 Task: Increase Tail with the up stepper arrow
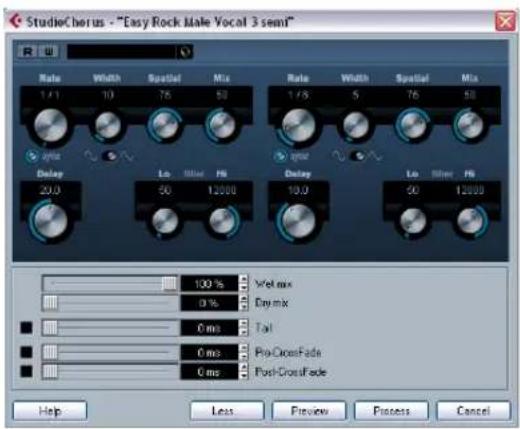click(x=244, y=324)
